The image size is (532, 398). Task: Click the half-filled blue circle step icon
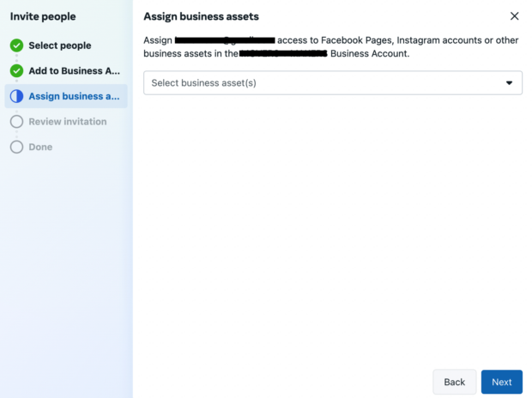point(16,96)
